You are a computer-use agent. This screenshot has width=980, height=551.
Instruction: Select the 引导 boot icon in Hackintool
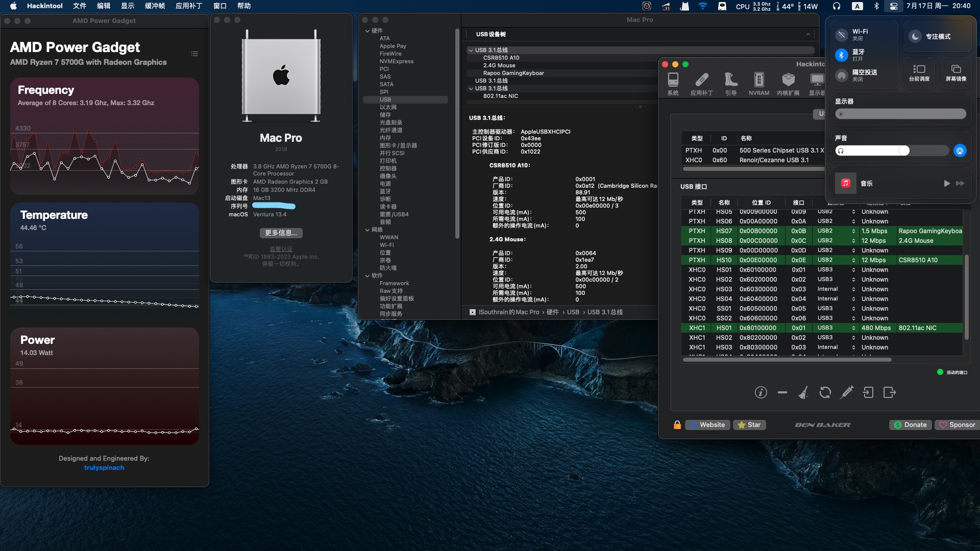(x=731, y=84)
